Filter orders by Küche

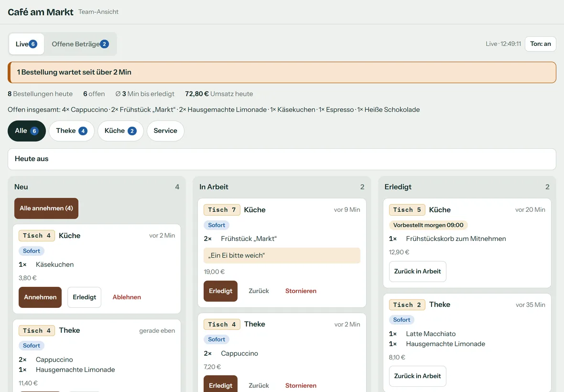click(x=120, y=131)
